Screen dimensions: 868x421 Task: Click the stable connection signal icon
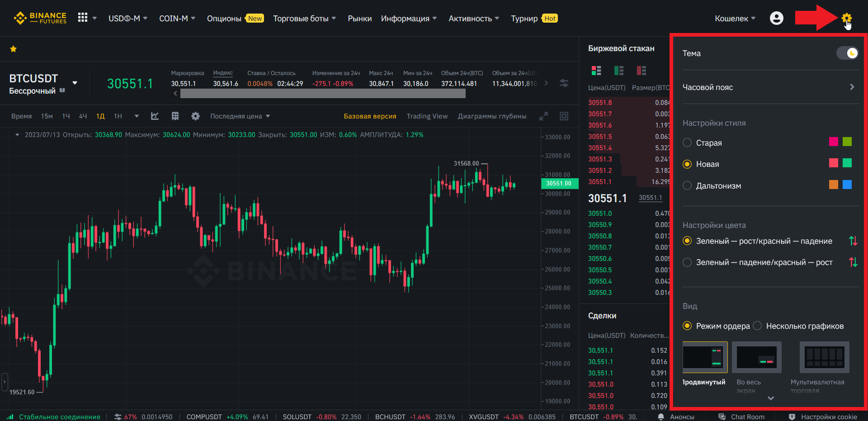[x=10, y=416]
